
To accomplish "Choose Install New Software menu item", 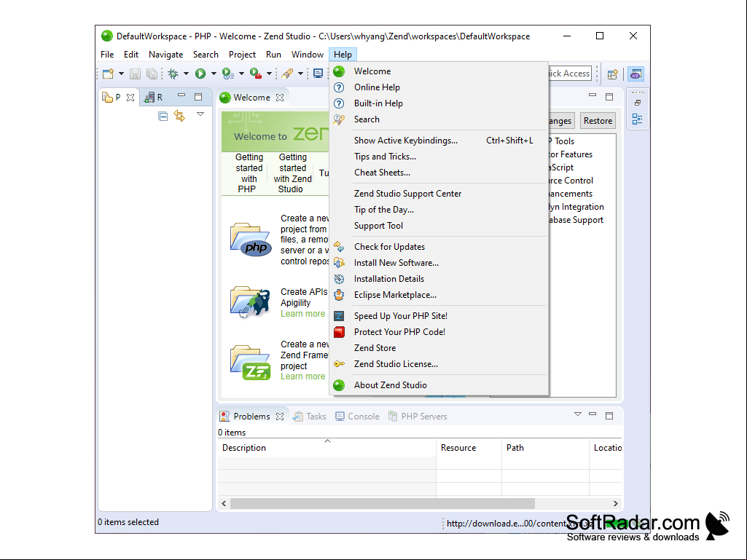I will (438, 263).
